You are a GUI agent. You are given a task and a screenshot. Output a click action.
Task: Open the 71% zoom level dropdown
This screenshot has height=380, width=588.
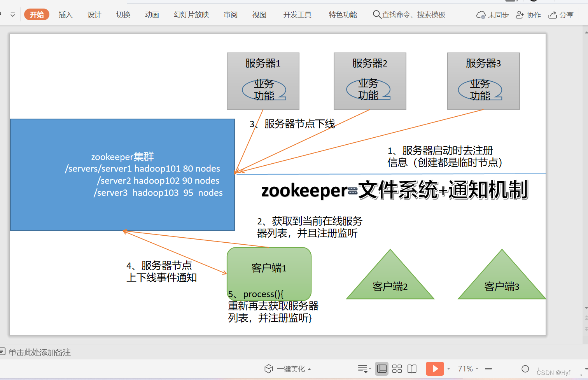coord(467,368)
